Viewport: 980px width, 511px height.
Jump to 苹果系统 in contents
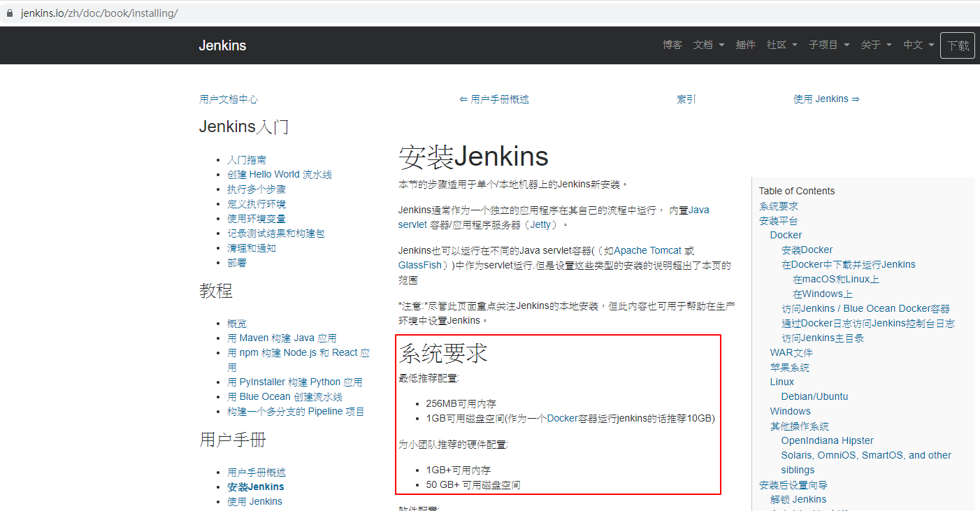pos(790,368)
